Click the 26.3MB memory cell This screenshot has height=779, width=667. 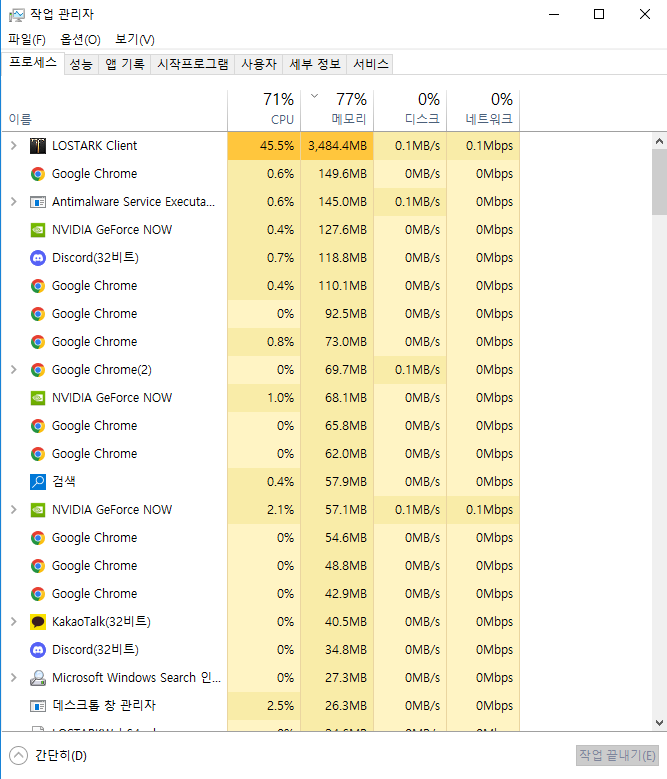(x=337, y=705)
